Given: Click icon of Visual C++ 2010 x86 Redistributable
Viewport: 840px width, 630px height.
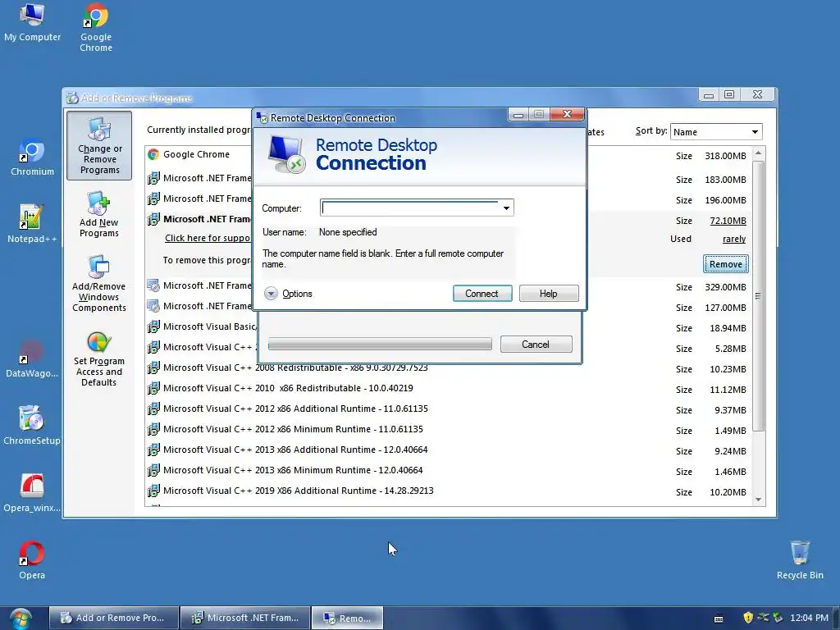Looking at the screenshot, I should coord(153,388).
